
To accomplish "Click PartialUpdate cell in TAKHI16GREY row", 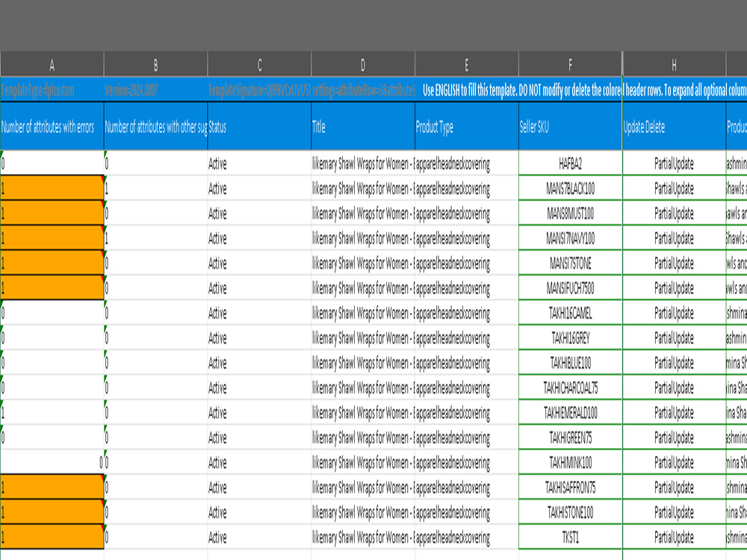I will pos(674,337).
